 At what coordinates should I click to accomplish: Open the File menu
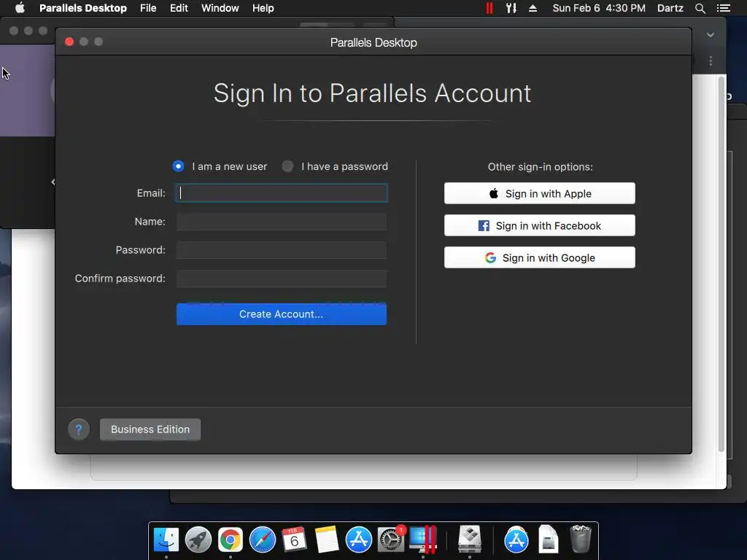pos(148,8)
